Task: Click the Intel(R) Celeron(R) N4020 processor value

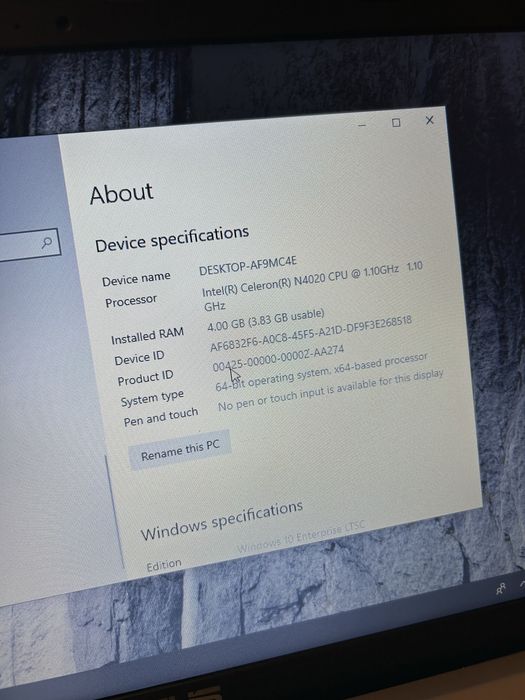Action: tap(312, 286)
